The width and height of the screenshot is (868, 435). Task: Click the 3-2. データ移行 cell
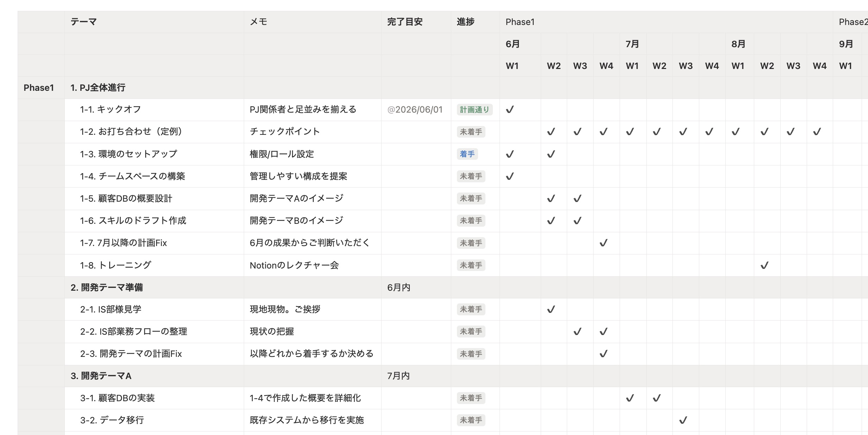(x=154, y=420)
